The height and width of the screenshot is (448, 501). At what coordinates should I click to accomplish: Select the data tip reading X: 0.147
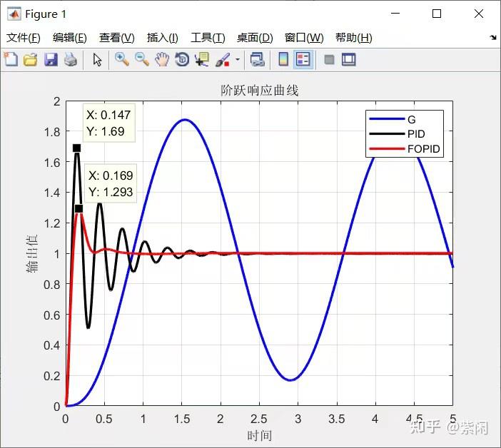(x=109, y=123)
